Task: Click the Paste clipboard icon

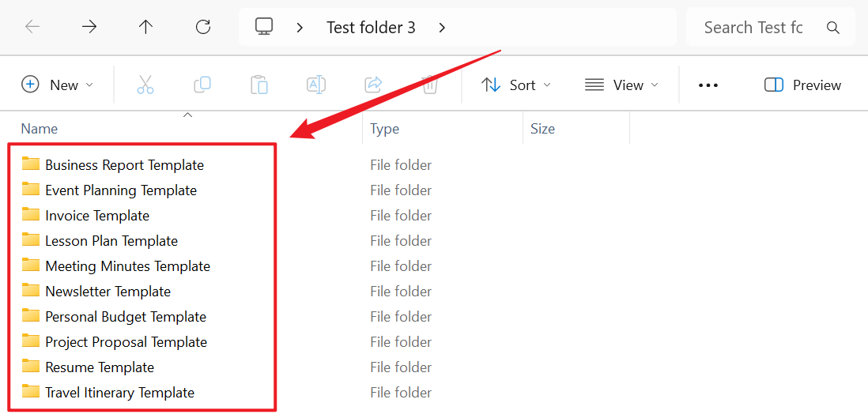Action: [x=259, y=85]
